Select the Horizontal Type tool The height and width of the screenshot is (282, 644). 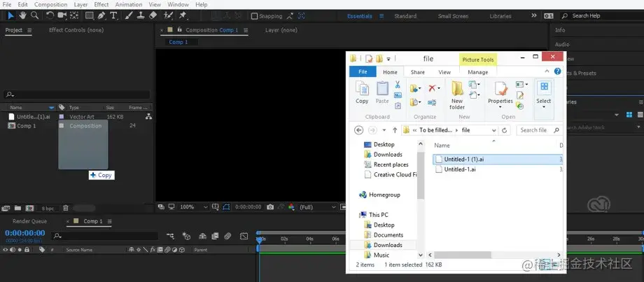[x=114, y=15]
